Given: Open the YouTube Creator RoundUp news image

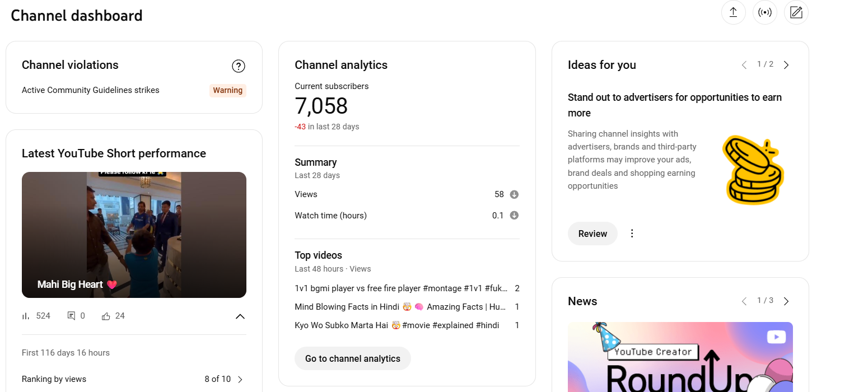Looking at the screenshot, I should point(680,357).
